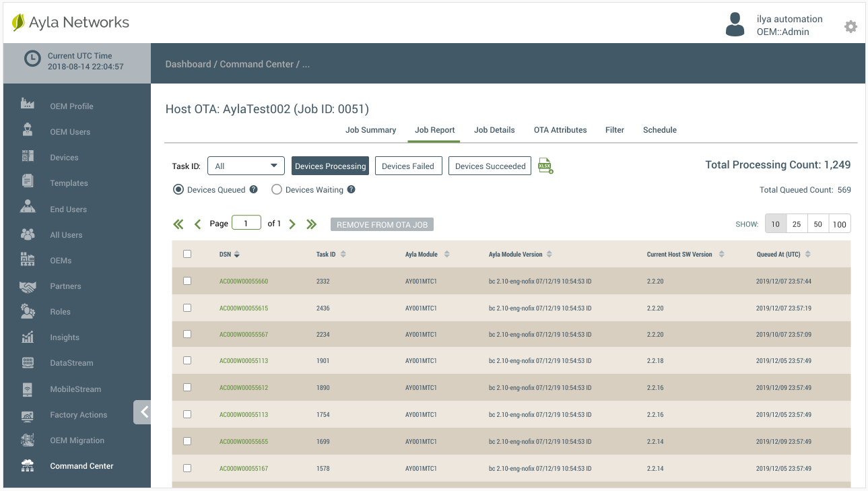Click the Insights chart icon

[28, 337]
